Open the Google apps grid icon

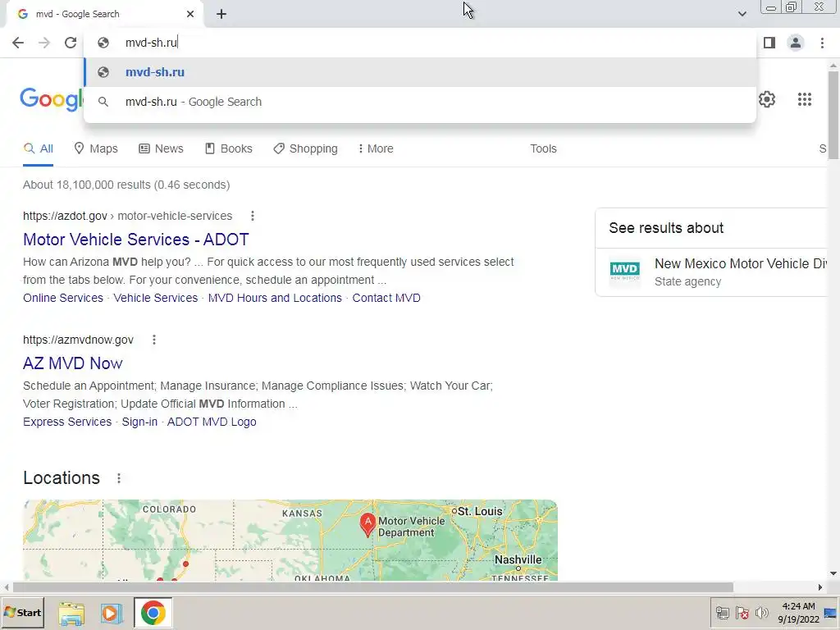(x=805, y=99)
